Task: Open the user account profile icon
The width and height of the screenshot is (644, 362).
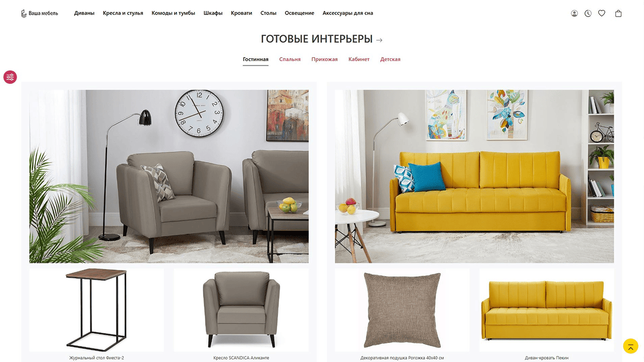Action: click(574, 13)
